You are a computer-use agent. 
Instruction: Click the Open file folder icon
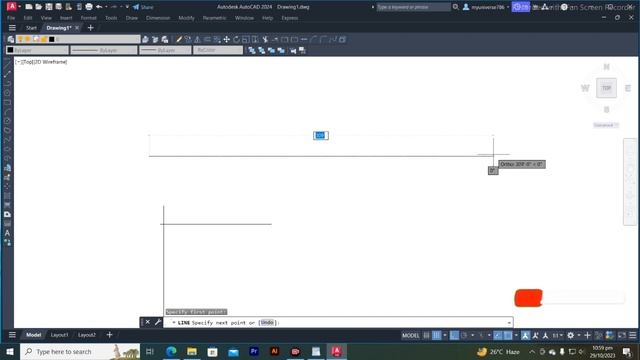point(38,7)
